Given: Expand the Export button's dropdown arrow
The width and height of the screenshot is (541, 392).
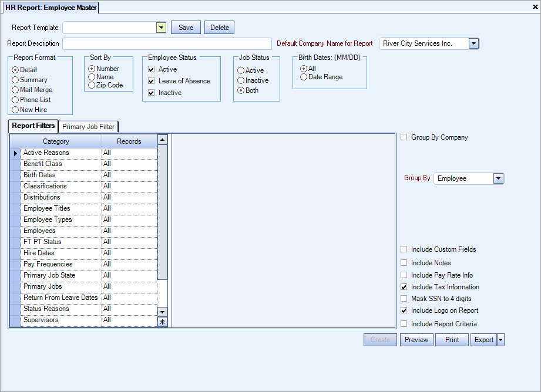Looking at the screenshot, I should coord(499,340).
